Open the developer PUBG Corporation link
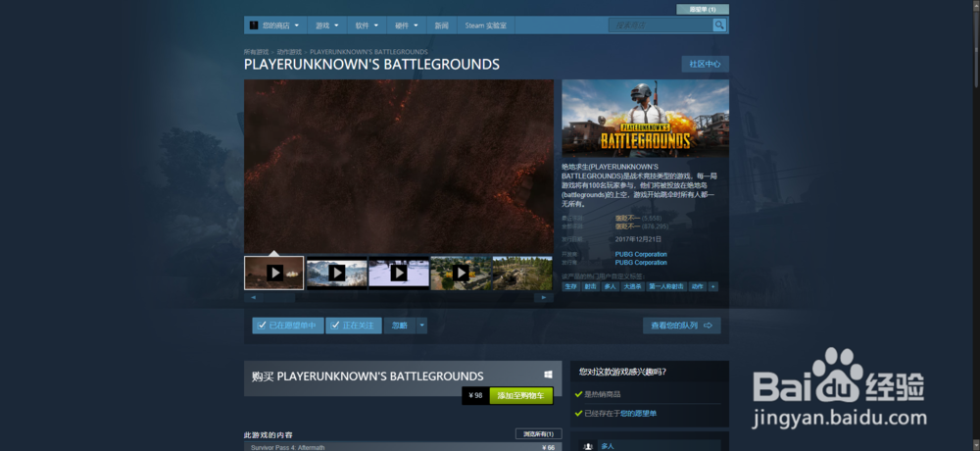The image size is (980, 451). (641, 255)
